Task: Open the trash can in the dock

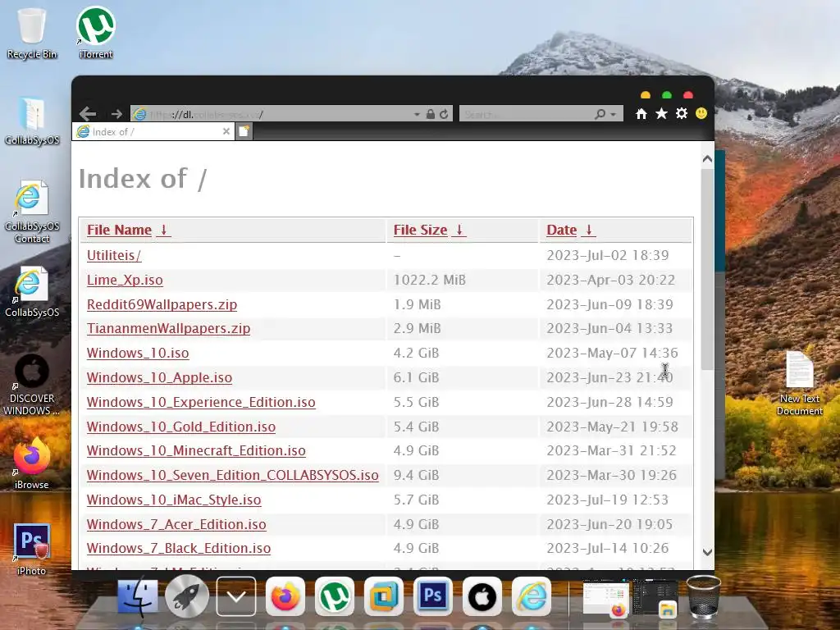Action: click(703, 597)
